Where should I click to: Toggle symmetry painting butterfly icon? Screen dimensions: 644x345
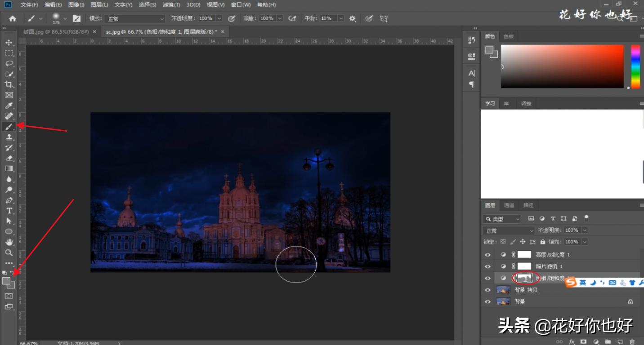click(383, 18)
